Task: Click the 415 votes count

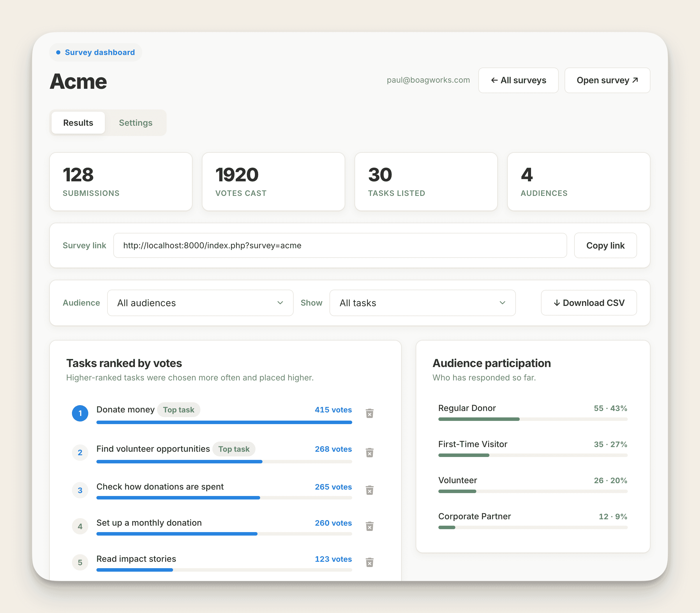Action: [x=333, y=410]
